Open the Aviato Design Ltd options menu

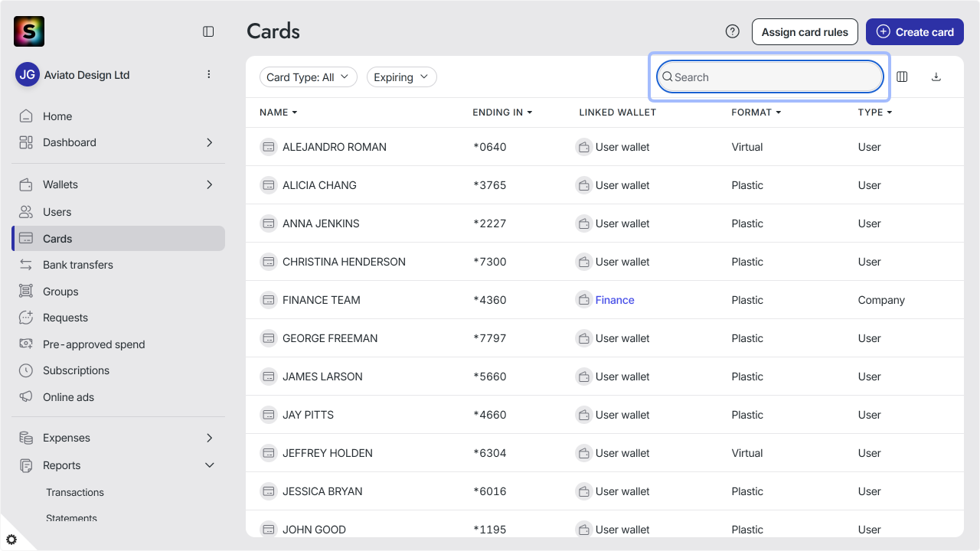(209, 74)
